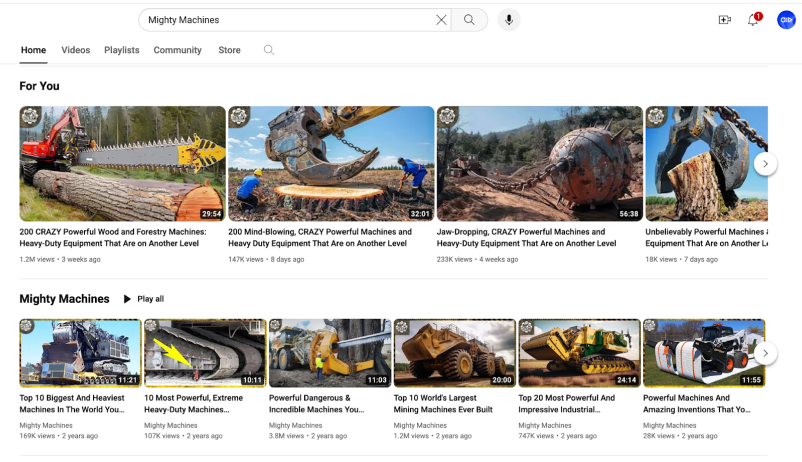Click the channel search magnifier icon
This screenshot has height=462, width=802.
tap(269, 50)
